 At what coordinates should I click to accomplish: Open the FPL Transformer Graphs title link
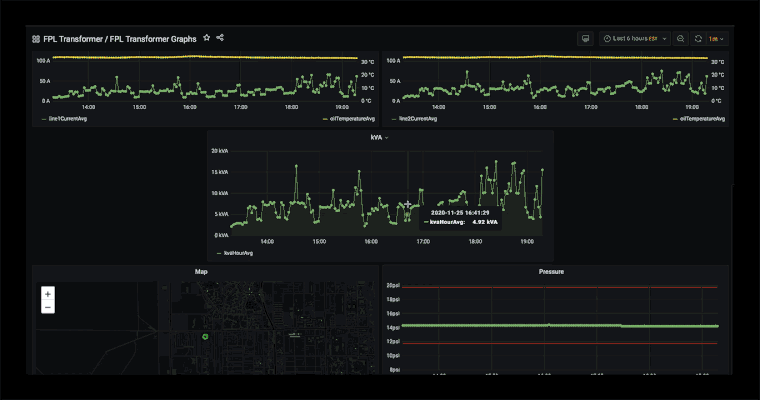point(153,39)
